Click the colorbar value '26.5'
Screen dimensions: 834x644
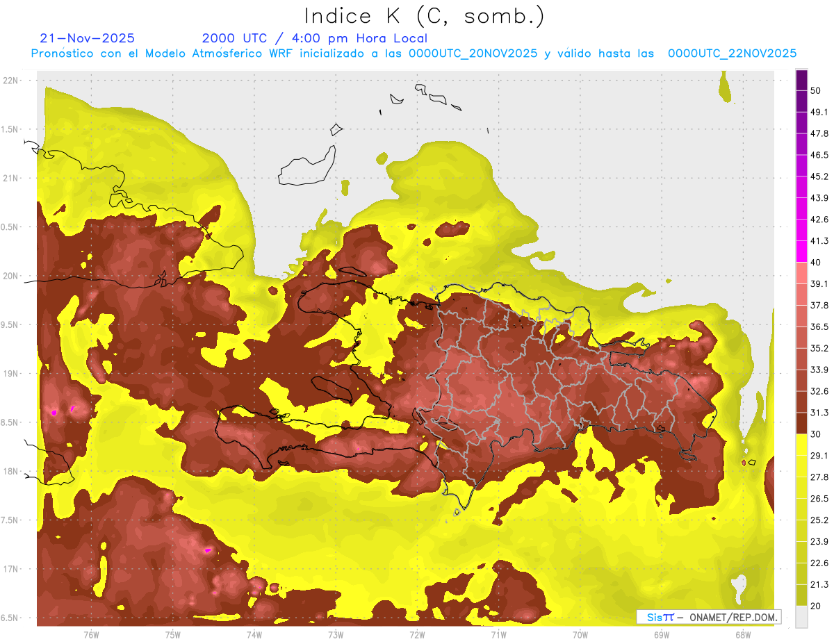tap(819, 499)
